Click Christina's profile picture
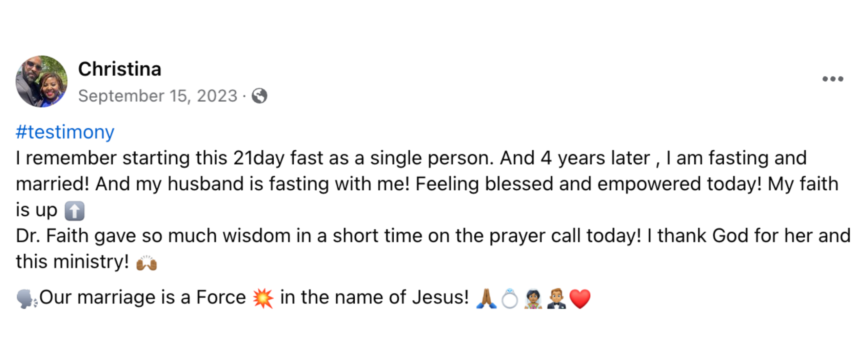The width and height of the screenshot is (868, 361). point(41,82)
